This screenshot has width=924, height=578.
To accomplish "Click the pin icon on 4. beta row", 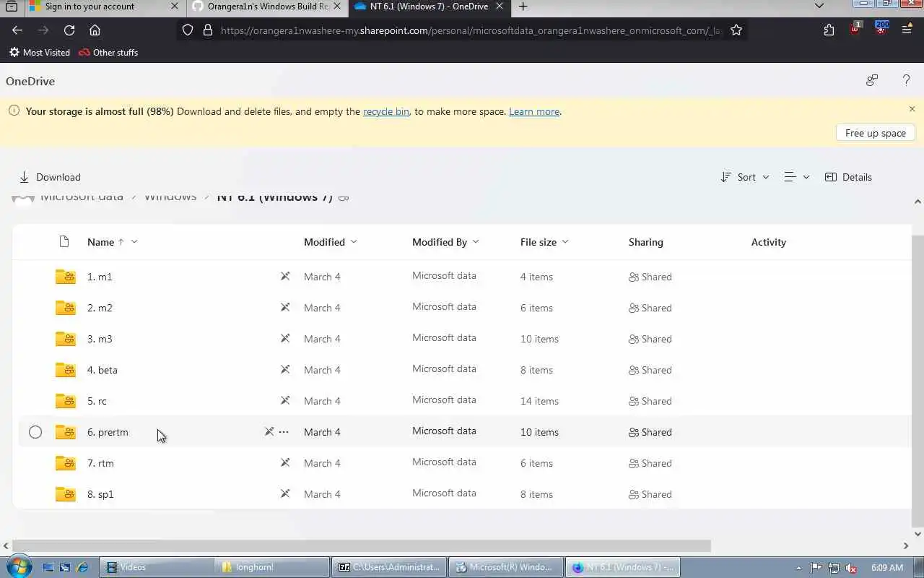I will [285, 370].
